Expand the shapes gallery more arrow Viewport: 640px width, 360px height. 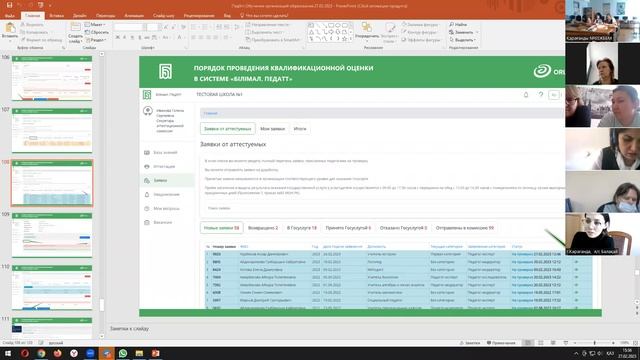[x=351, y=39]
